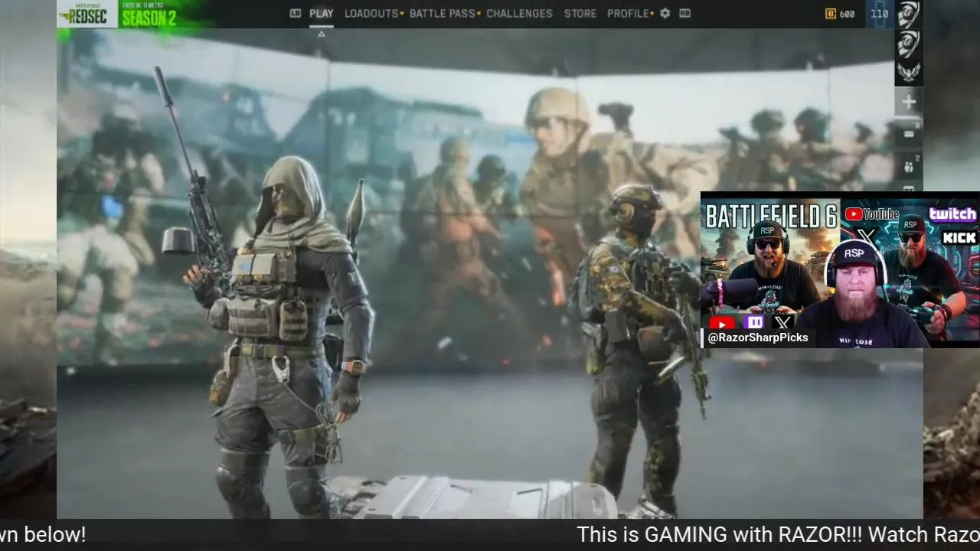This screenshot has height=551, width=980.
Task: Click the RB bumper navigation icon
Action: [x=684, y=14]
